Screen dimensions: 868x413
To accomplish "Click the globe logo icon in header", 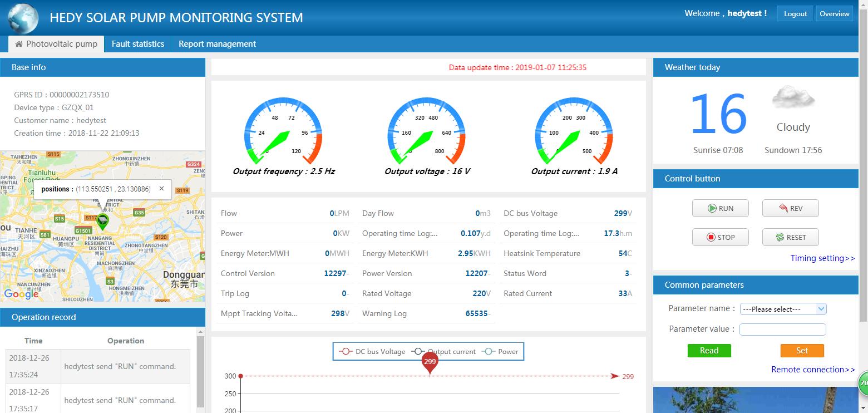I will point(23,18).
